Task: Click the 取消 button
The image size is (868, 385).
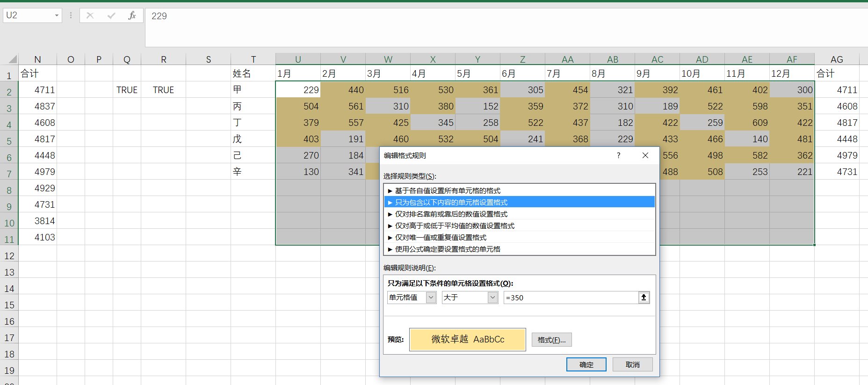Action: (x=632, y=365)
